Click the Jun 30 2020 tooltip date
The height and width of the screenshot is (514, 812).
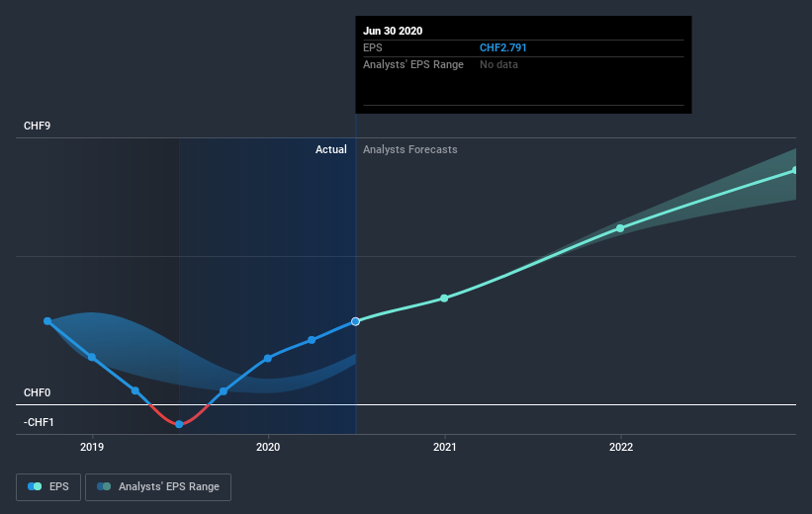click(393, 31)
